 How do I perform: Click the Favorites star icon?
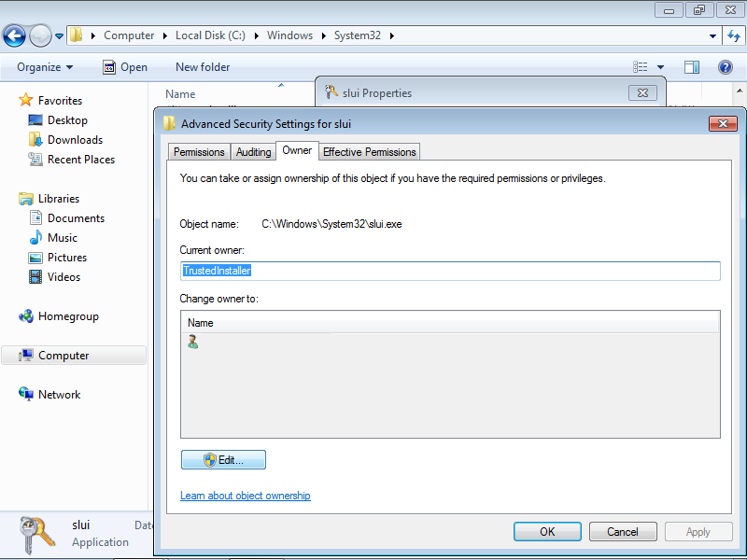click(x=26, y=100)
